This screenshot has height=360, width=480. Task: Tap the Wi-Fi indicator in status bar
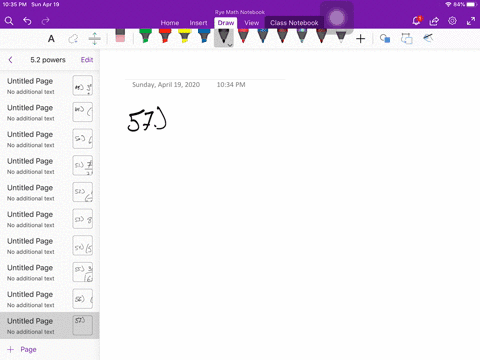click(448, 4)
